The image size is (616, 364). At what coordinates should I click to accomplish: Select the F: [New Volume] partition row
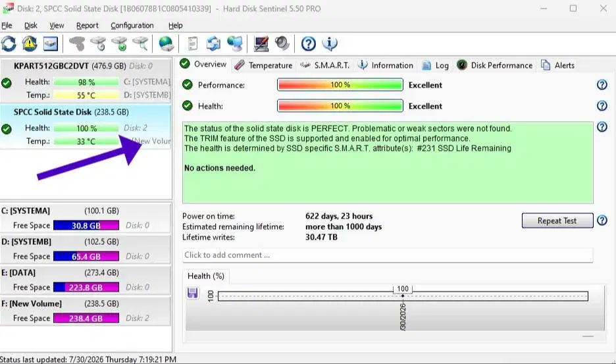coord(86,311)
